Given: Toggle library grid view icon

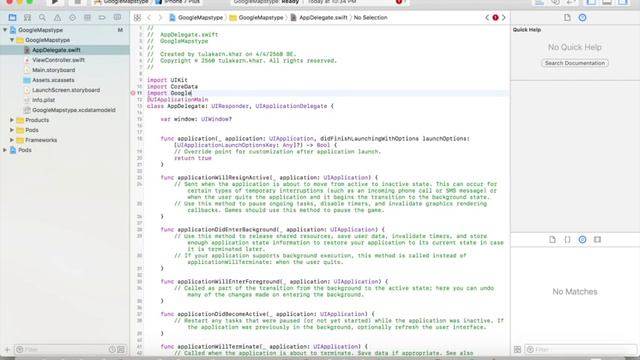Looking at the screenshot, I should (x=518, y=350).
